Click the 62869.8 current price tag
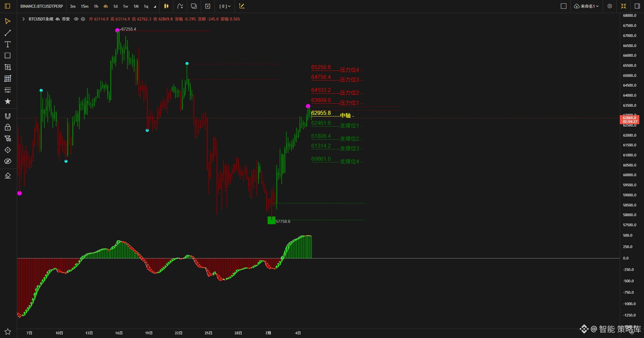The height and width of the screenshot is (338, 644). pyautogui.click(x=629, y=119)
